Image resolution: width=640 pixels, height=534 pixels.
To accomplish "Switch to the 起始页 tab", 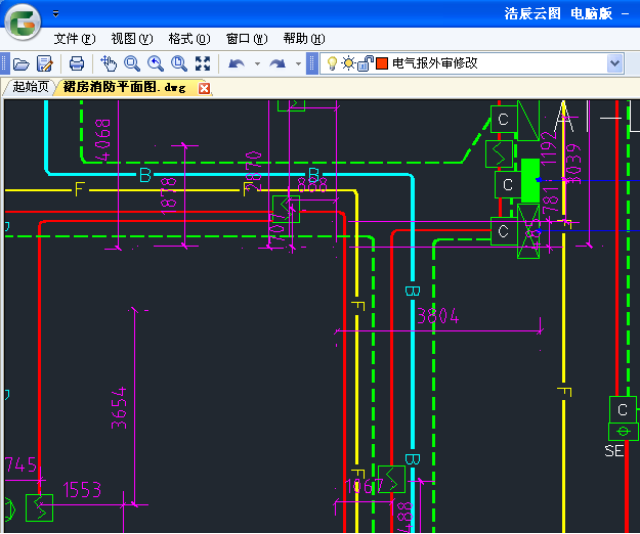I will (x=30, y=87).
